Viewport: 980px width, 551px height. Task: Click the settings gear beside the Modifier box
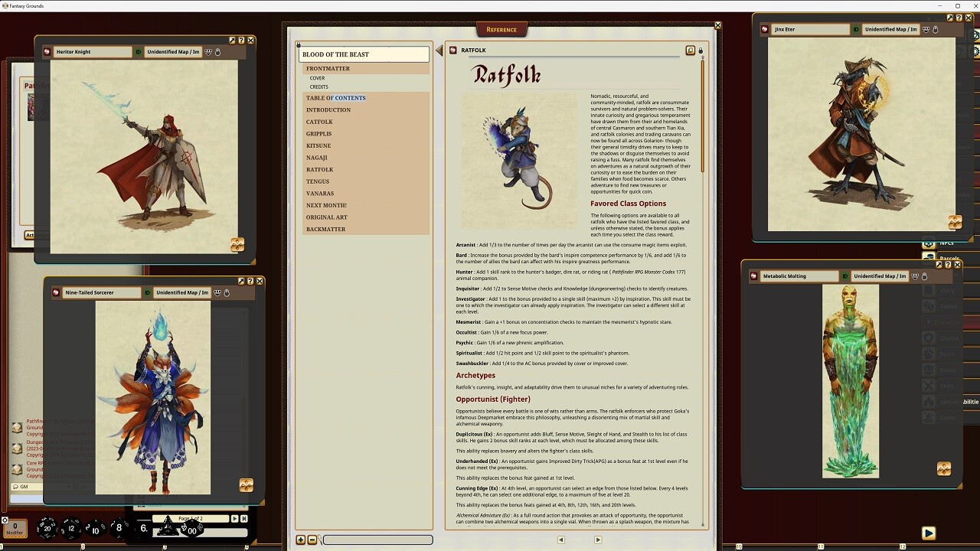pyautogui.click(x=5, y=521)
